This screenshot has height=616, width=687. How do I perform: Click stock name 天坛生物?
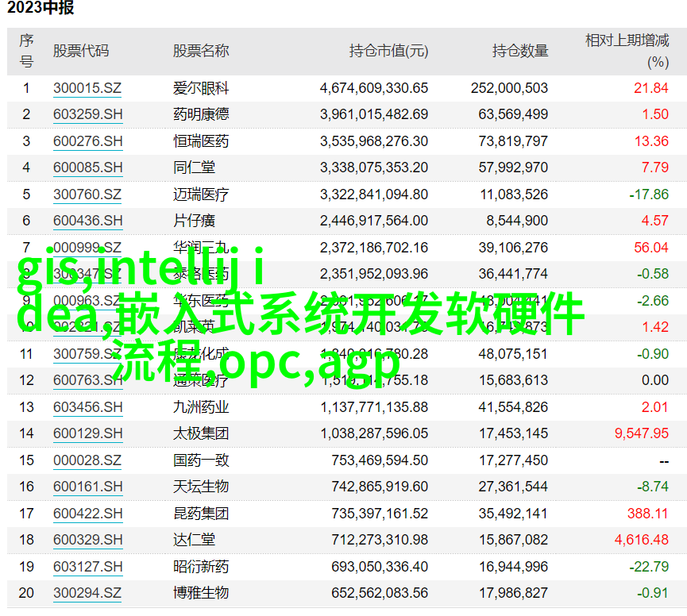(x=201, y=487)
